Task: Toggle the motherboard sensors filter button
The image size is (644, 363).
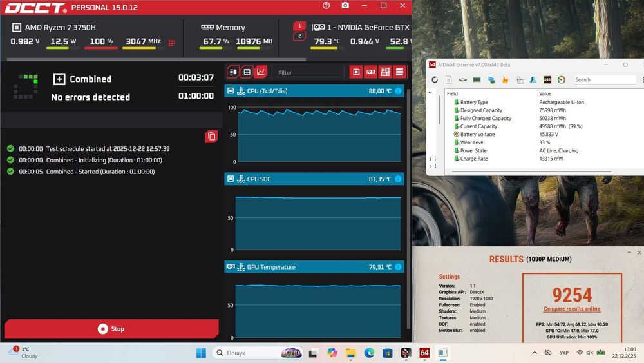Action: tap(385, 72)
